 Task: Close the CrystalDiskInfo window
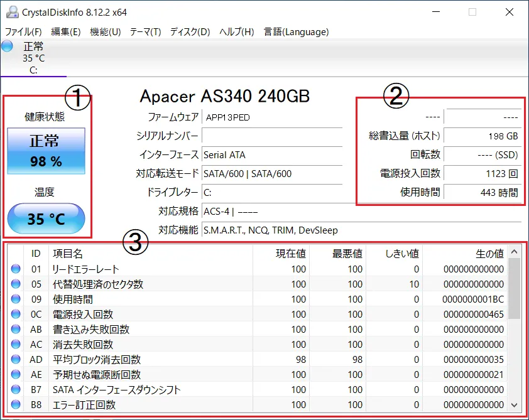click(509, 12)
